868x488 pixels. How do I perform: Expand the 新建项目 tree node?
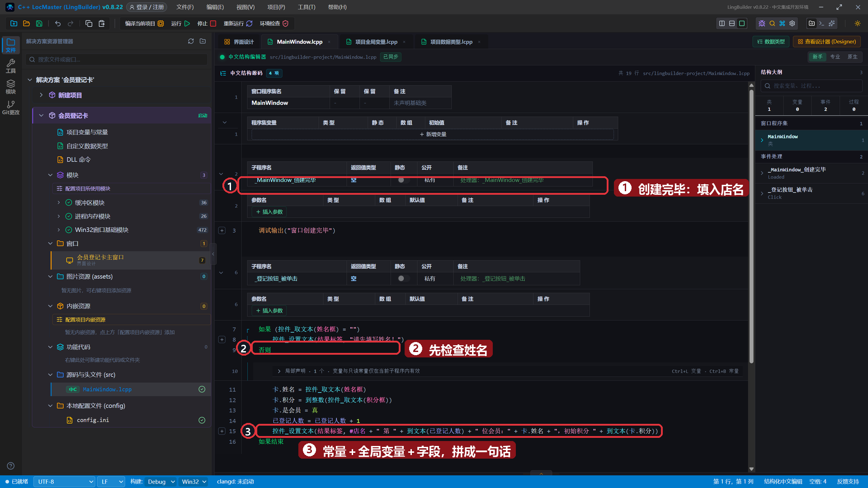pyautogui.click(x=41, y=95)
